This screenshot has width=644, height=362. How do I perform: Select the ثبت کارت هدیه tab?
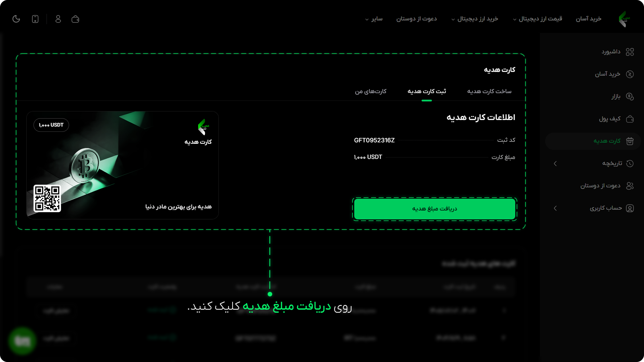427,91
